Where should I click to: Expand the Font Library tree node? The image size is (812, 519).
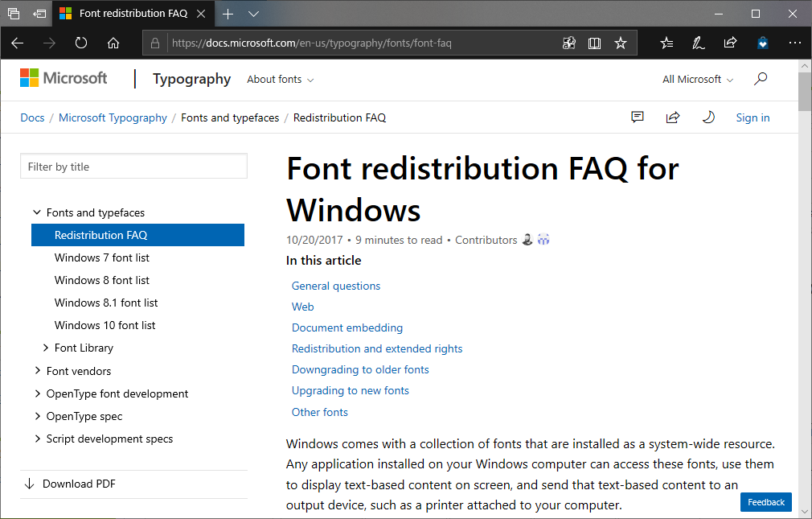coord(46,348)
